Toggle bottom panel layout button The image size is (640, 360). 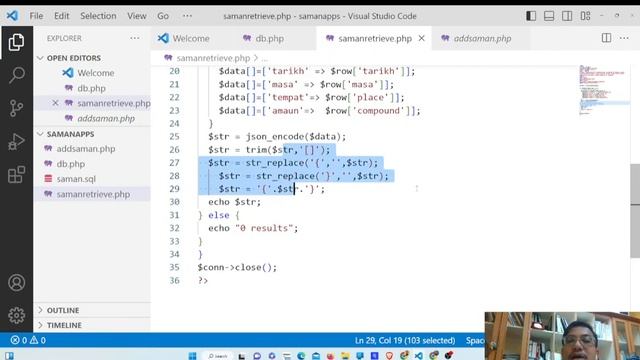549,16
